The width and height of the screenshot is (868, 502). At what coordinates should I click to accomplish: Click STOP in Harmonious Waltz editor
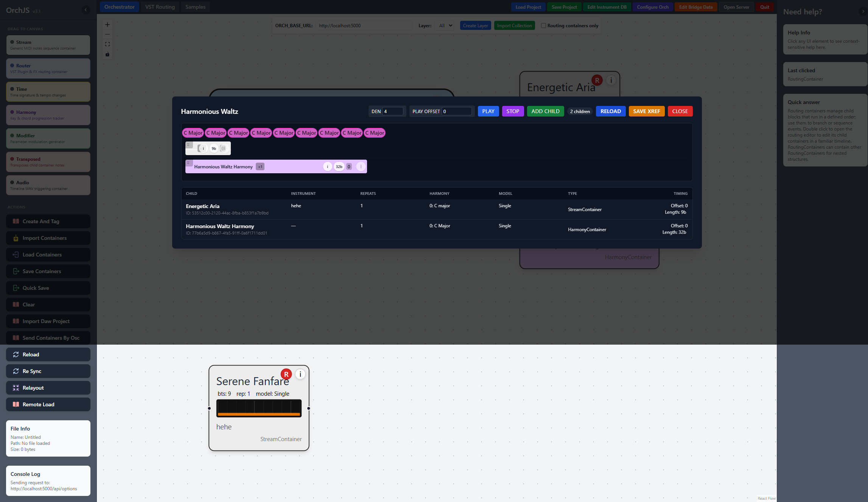pyautogui.click(x=513, y=111)
